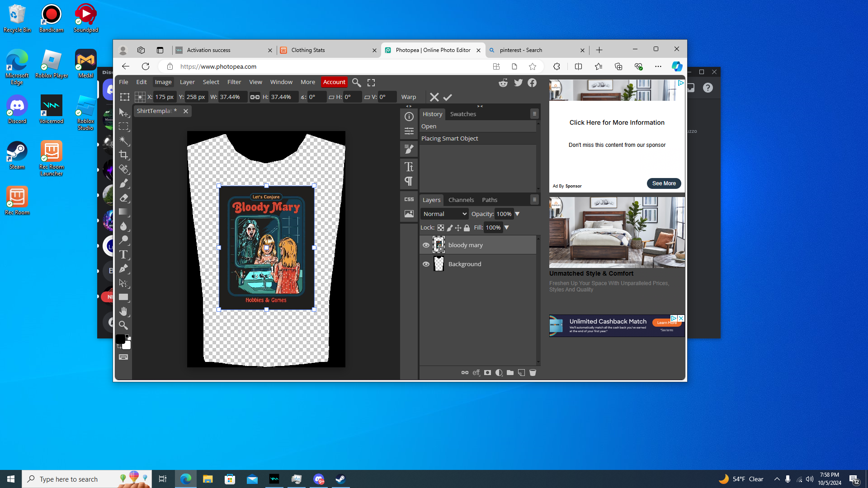Click the Warp button
Image resolution: width=868 pixels, height=488 pixels.
point(408,97)
